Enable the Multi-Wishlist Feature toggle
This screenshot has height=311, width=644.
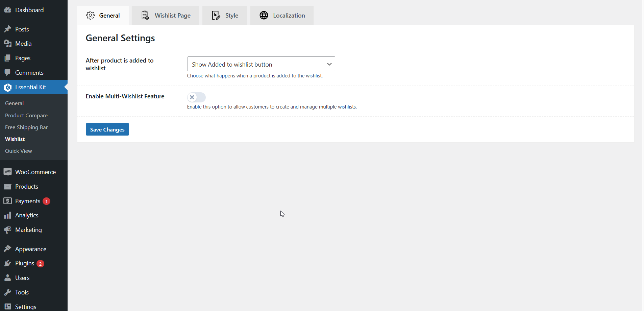tap(196, 97)
